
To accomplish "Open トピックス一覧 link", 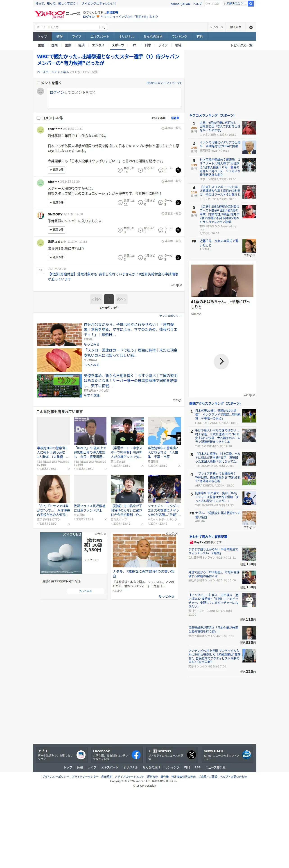I will click(x=241, y=46).
